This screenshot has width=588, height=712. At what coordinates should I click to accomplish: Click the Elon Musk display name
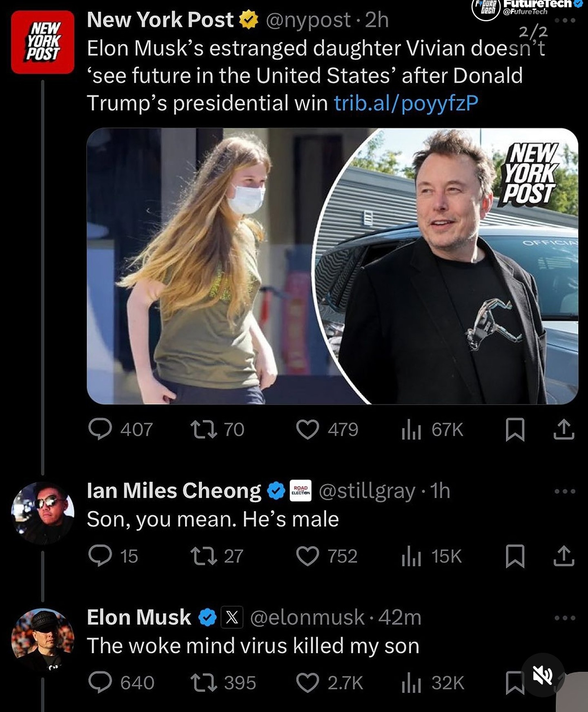click(x=139, y=617)
